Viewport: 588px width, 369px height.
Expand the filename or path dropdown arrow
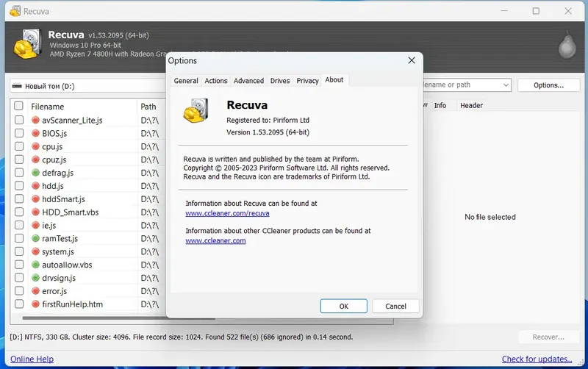click(506, 85)
